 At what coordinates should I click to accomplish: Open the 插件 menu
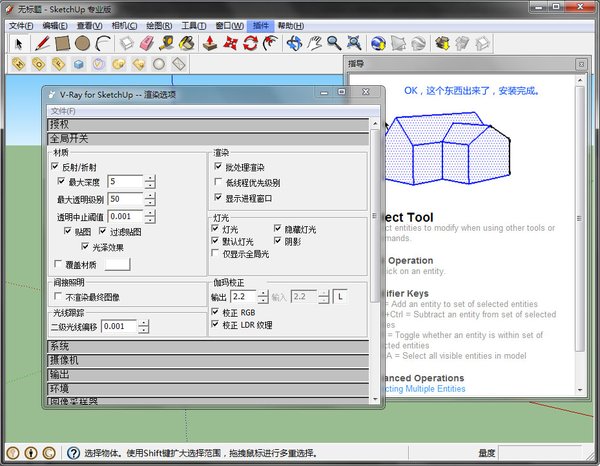(x=261, y=24)
